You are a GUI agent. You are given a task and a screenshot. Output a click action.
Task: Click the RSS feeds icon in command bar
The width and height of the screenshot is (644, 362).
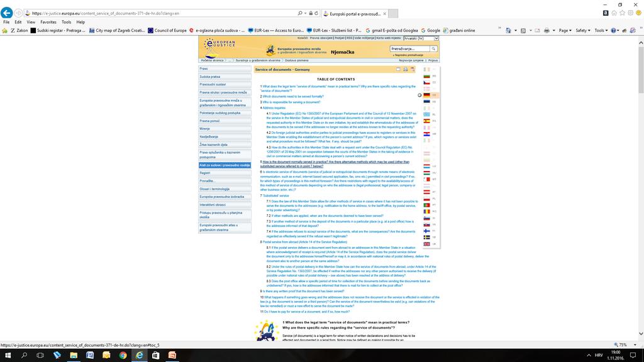point(523,30)
